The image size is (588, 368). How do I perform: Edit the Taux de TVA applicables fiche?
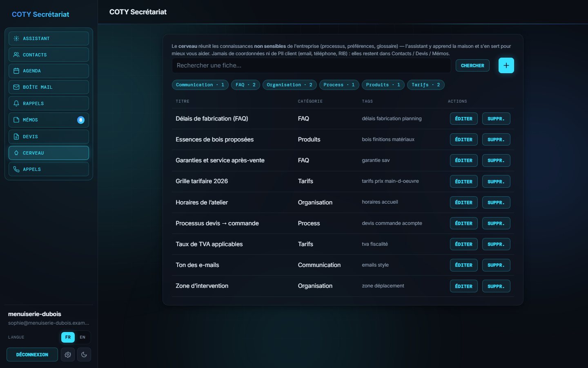(x=464, y=244)
